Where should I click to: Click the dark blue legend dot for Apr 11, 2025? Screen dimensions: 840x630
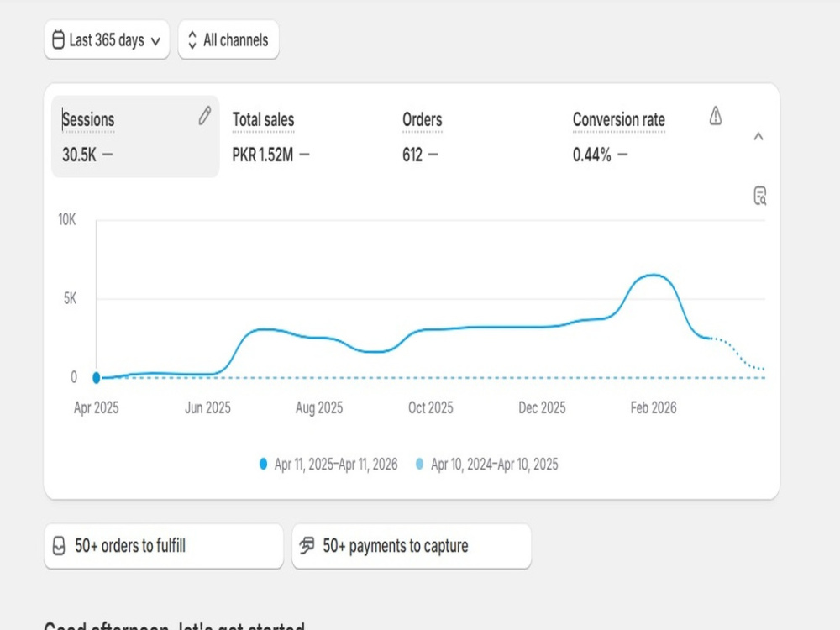pyautogui.click(x=263, y=464)
